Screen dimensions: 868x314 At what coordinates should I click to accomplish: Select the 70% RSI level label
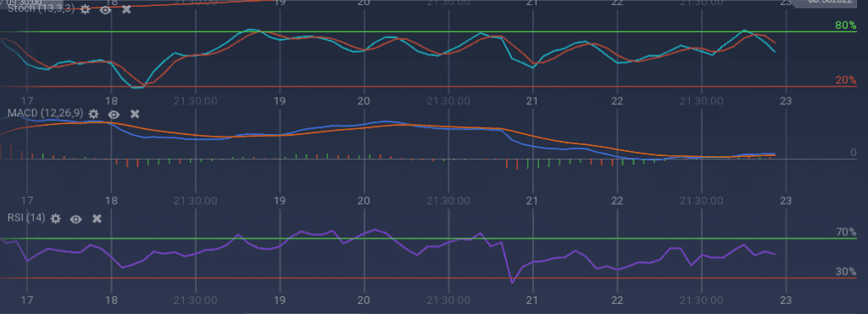[846, 232]
